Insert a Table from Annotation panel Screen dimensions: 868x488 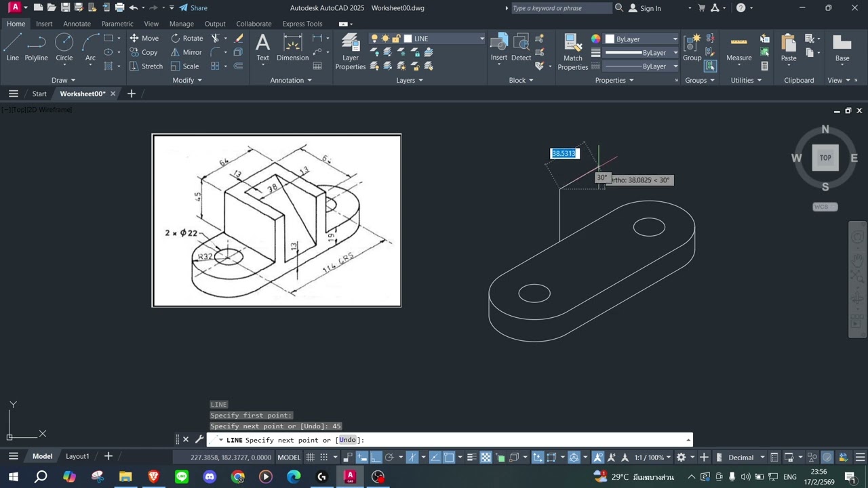(x=317, y=66)
